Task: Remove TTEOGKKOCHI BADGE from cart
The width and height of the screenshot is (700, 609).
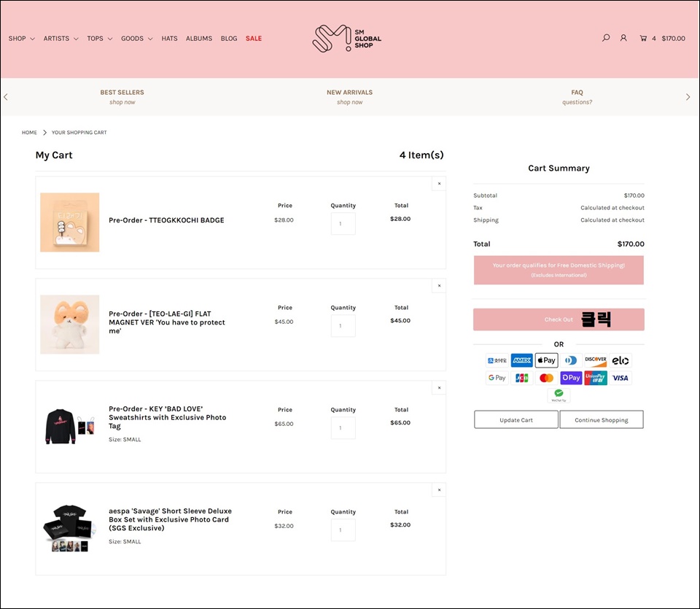Action: (439, 184)
